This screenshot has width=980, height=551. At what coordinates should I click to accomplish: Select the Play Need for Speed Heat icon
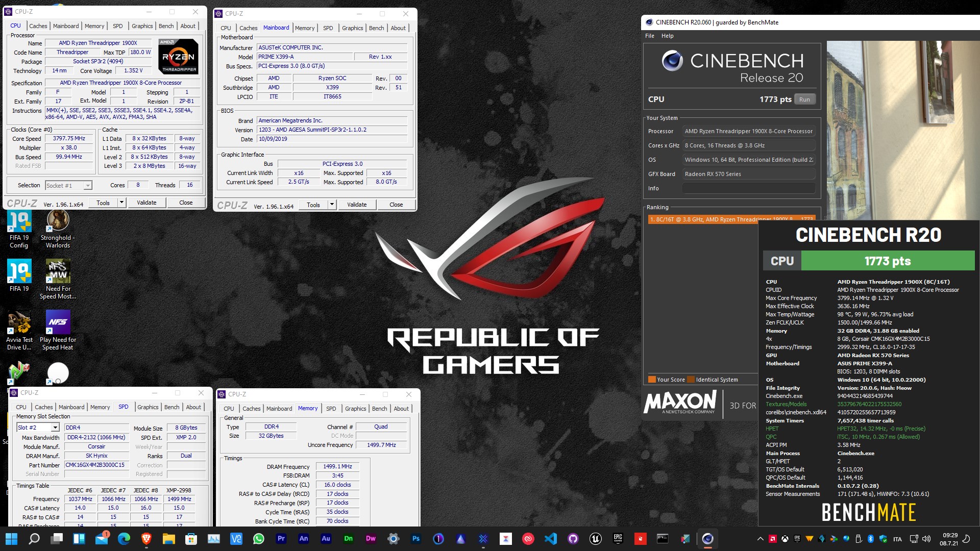click(x=58, y=331)
